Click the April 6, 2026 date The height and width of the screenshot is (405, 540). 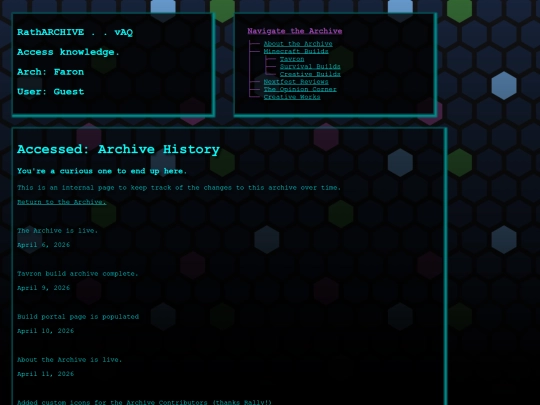coord(43,245)
